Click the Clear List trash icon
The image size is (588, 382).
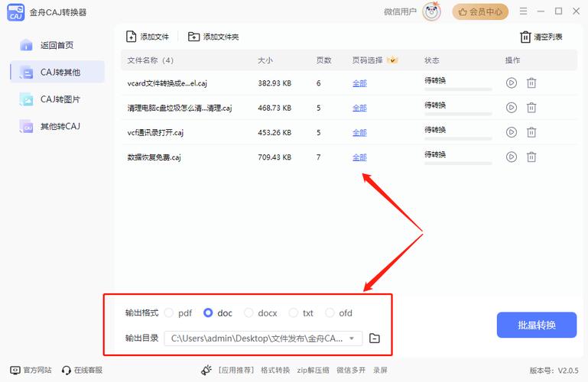coord(525,37)
